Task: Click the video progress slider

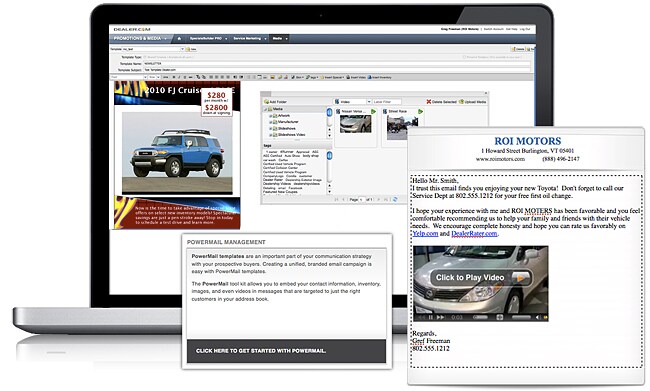Action: (x=480, y=317)
